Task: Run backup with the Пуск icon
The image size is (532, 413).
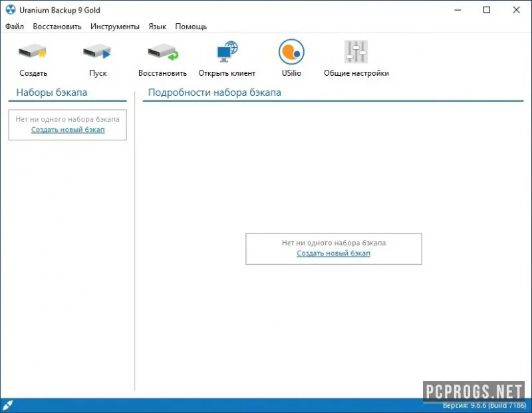Action: click(97, 52)
